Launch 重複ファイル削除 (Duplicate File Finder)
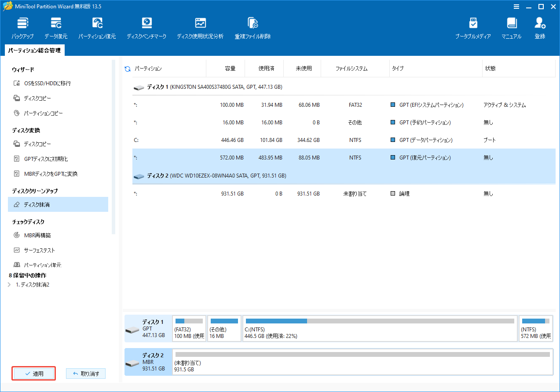 [252, 26]
